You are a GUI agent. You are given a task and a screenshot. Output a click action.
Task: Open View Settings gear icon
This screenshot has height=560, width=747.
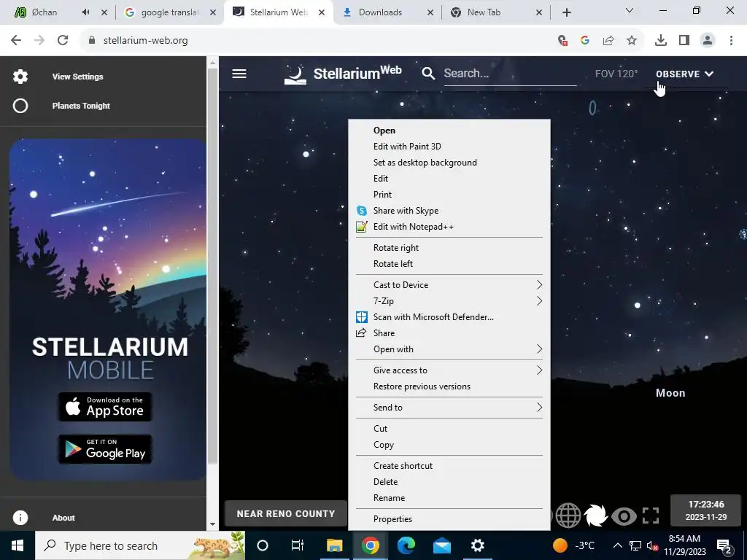click(x=20, y=76)
